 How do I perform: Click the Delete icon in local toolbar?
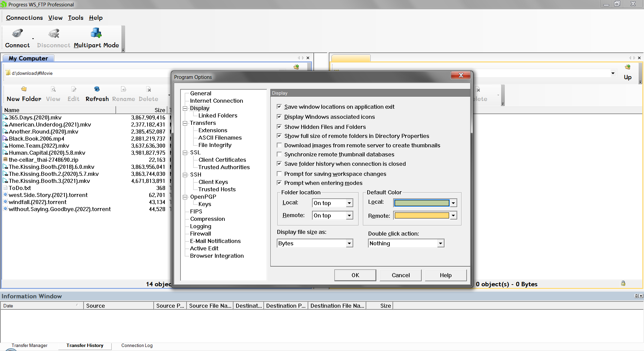[x=149, y=89]
